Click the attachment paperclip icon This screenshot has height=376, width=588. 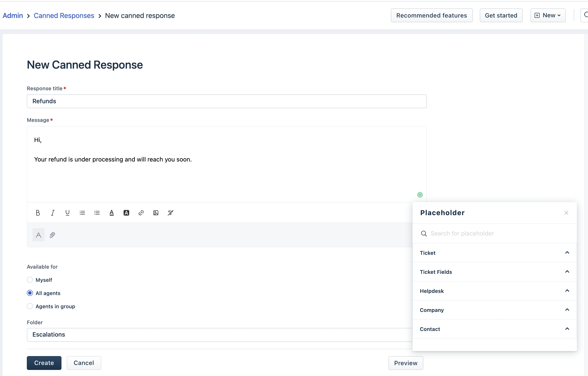[x=52, y=235]
